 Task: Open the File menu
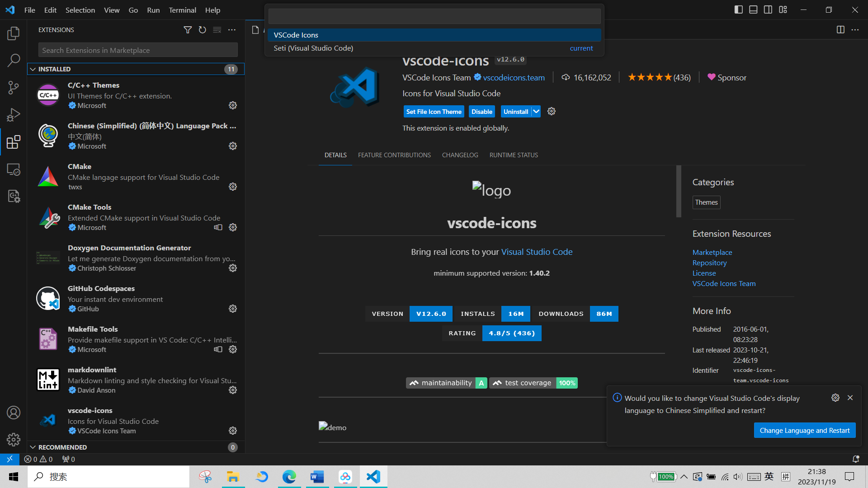click(30, 10)
